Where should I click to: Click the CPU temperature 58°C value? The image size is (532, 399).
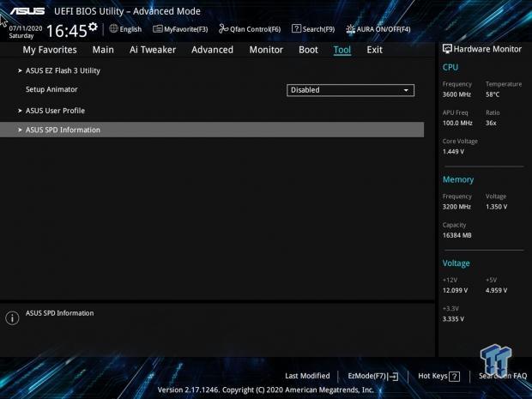point(493,94)
